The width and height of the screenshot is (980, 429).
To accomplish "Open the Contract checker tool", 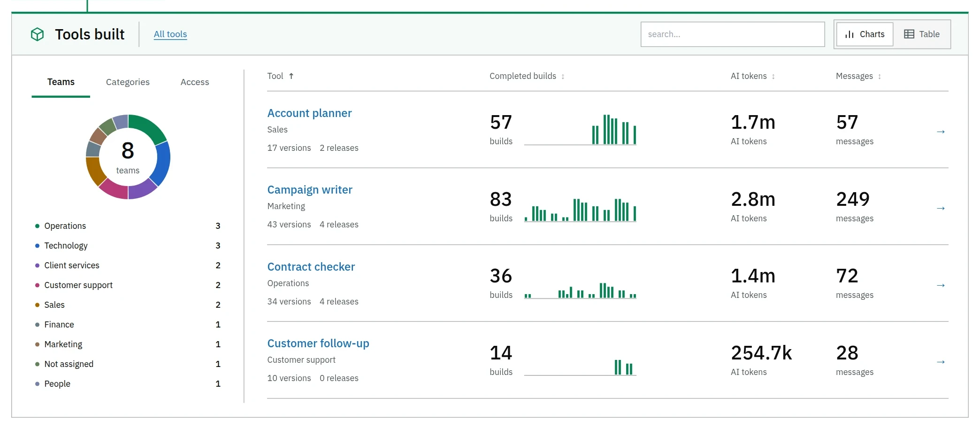I will coord(311,267).
